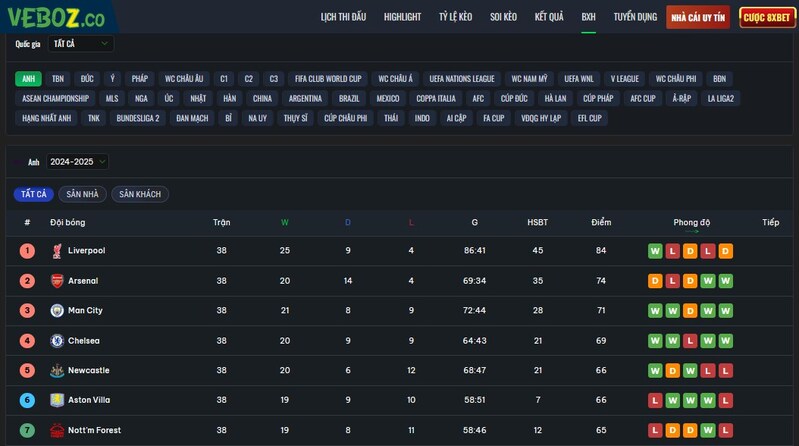Click the COPPA ITALIA chip

coord(436,98)
